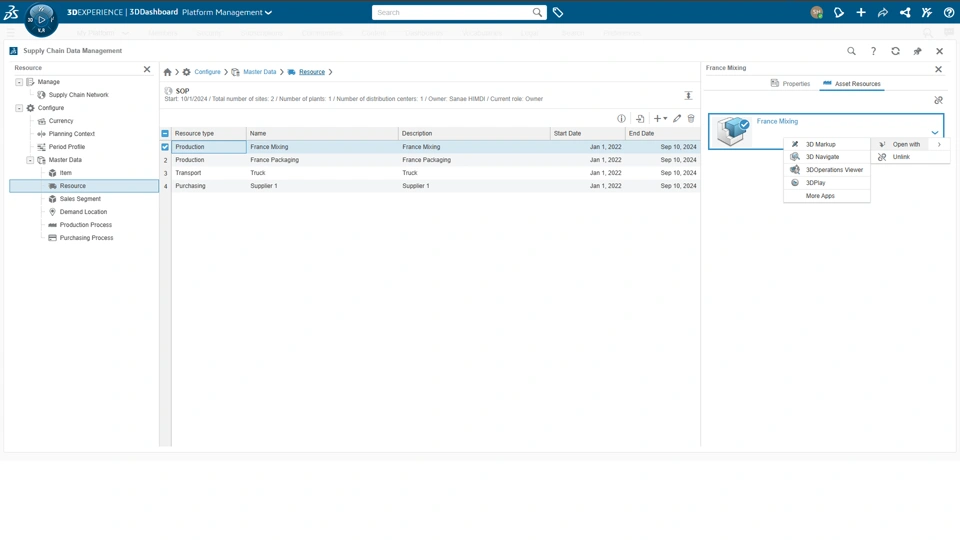The image size is (960, 540).
Task: Click the information icon in table toolbar
Action: click(621, 119)
